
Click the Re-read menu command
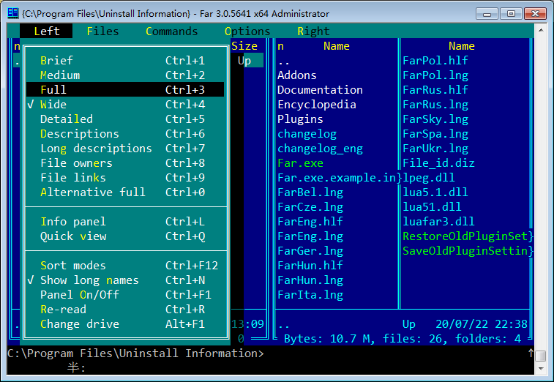point(125,309)
